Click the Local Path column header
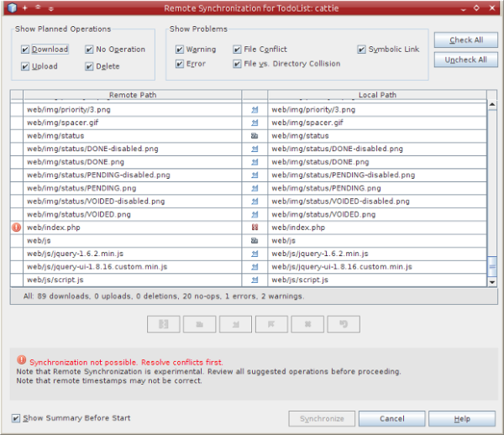 pos(377,95)
